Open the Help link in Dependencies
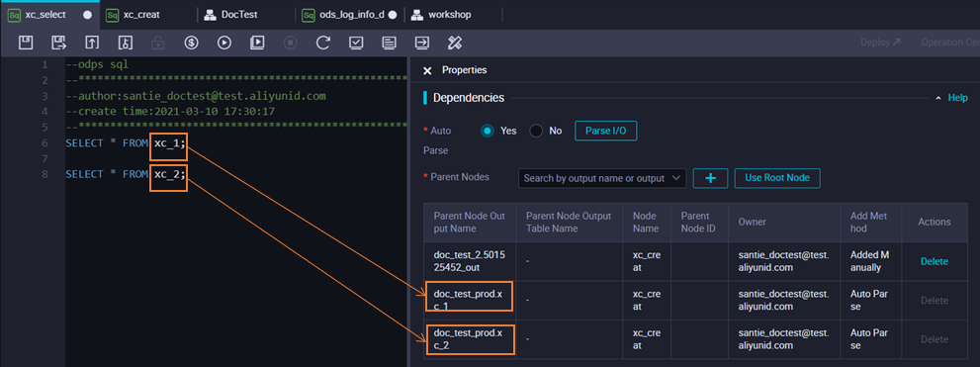Viewport: 980px width, 367px height. coord(958,98)
